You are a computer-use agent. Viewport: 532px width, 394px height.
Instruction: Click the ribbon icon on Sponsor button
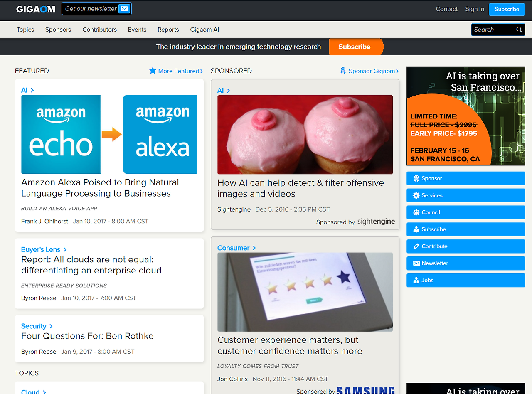point(416,178)
